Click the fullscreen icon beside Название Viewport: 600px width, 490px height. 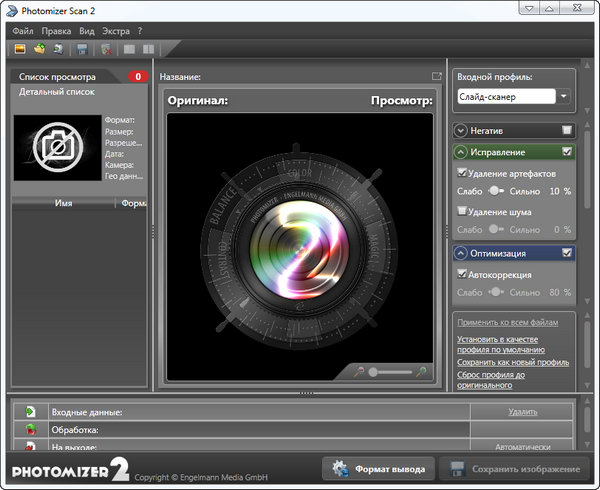tap(437, 77)
